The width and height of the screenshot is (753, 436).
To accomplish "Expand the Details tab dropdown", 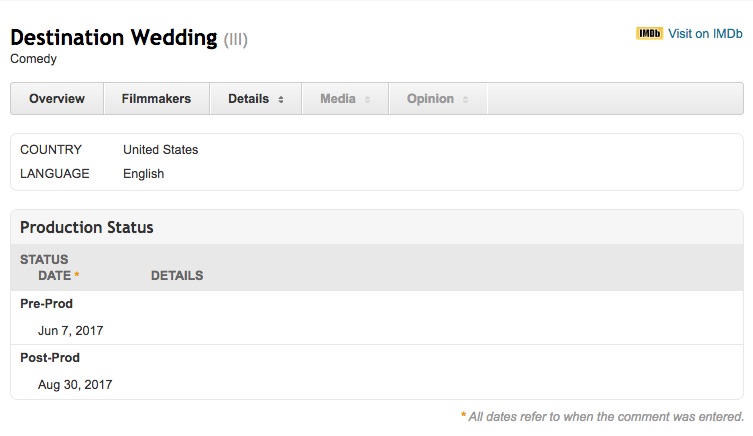I will point(256,99).
